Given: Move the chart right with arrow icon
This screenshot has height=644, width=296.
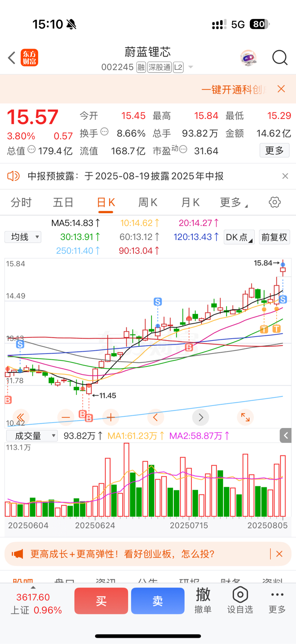Looking at the screenshot, I should point(200,417).
